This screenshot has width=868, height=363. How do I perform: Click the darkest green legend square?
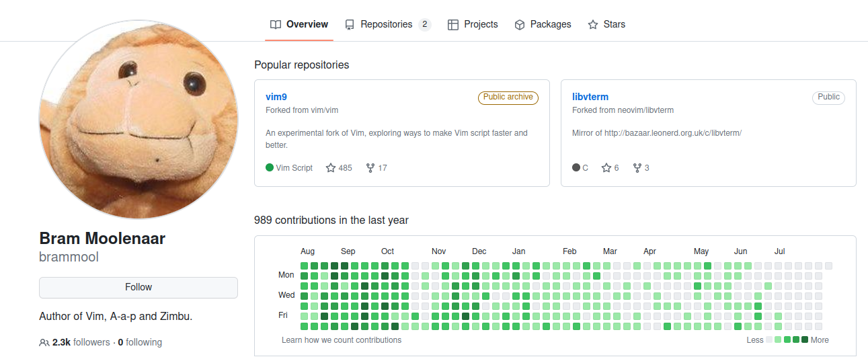(805, 339)
